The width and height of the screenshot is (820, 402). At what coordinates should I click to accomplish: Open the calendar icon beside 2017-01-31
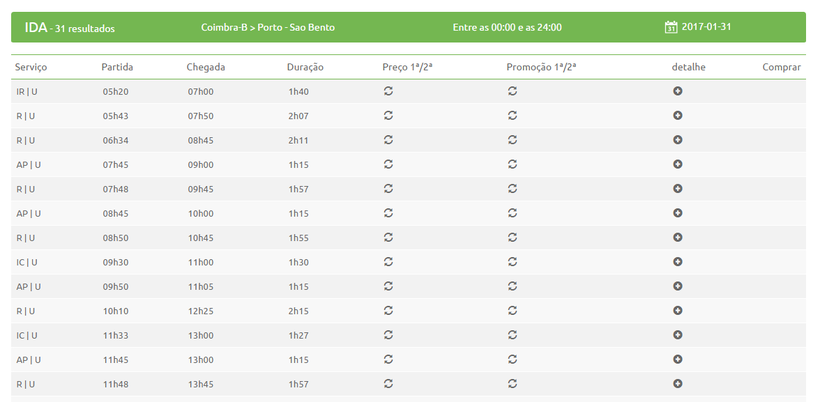tap(671, 27)
